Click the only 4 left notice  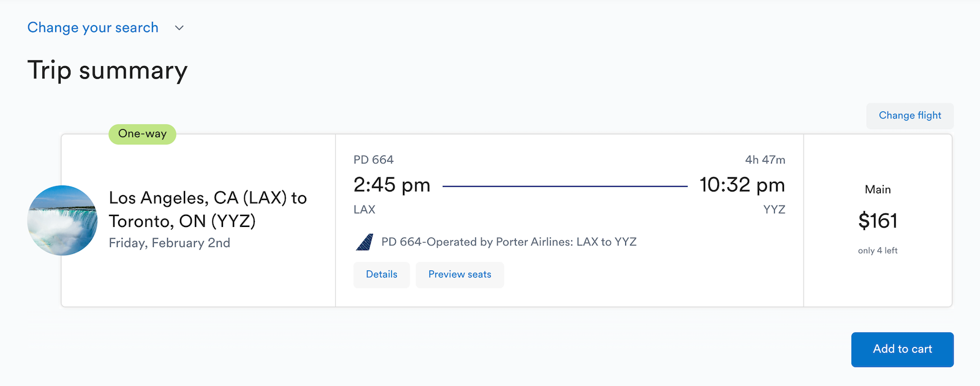tap(878, 251)
